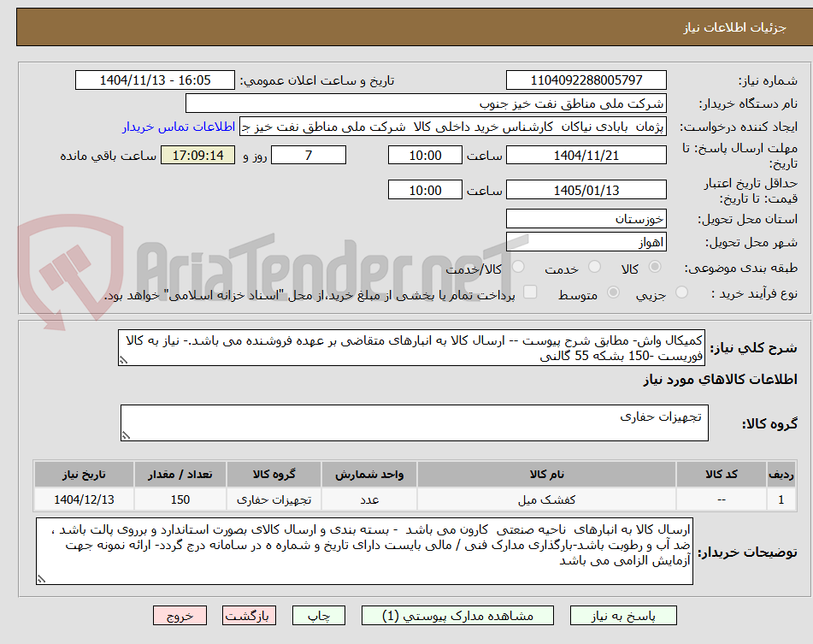813x644 pixels.
Task: Select the 'جزیی' purchase type radio
Action: click(682, 292)
